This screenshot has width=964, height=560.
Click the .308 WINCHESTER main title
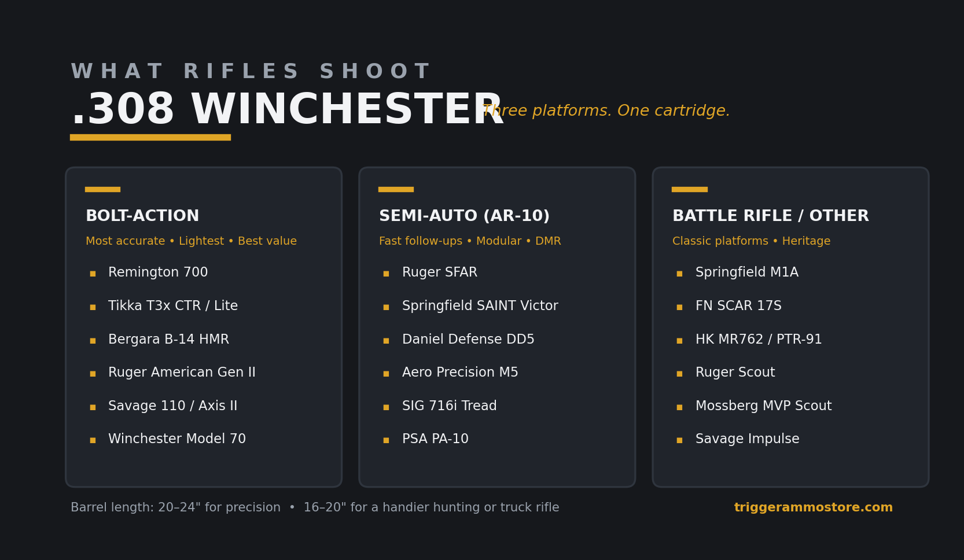pyautogui.click(x=287, y=110)
